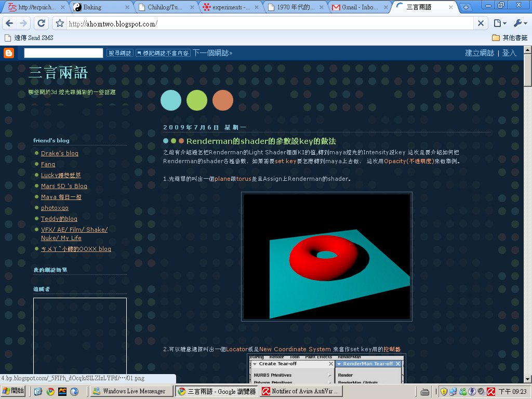
Task: Click the 標記網誌不當內容 flag button
Action: click(163, 53)
